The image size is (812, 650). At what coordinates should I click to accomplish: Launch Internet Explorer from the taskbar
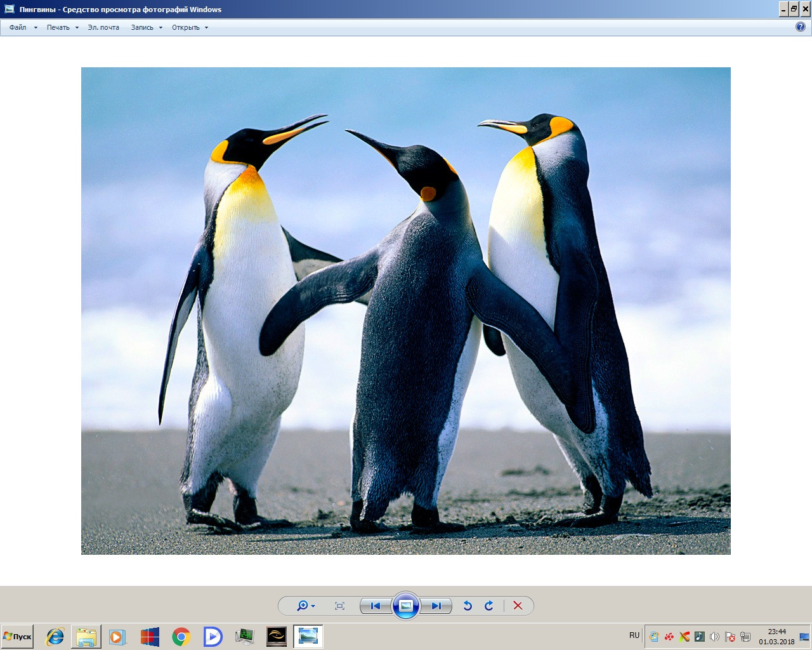click(55, 637)
